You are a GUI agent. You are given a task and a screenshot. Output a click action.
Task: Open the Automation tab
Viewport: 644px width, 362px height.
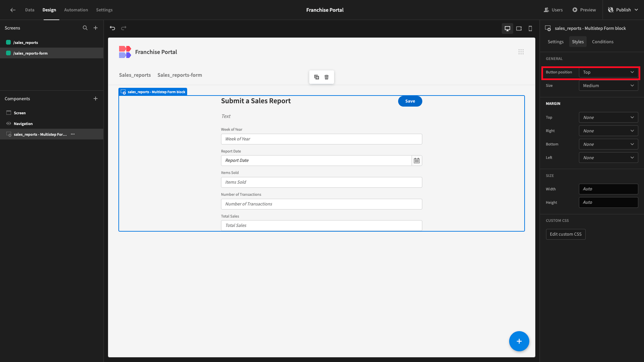click(76, 10)
